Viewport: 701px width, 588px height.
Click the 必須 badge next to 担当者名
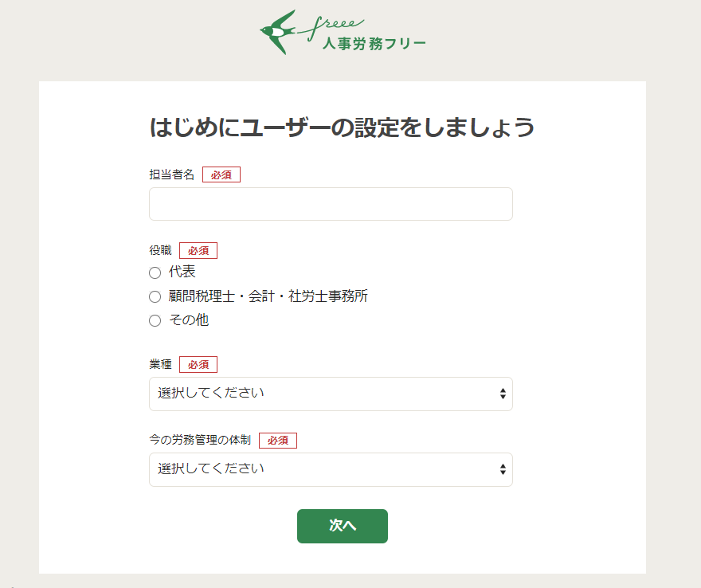coord(221,174)
